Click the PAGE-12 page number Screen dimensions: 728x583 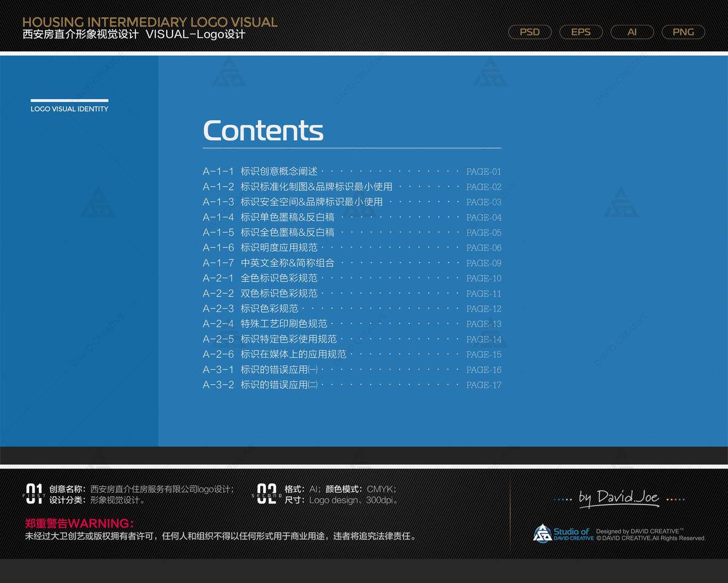tap(484, 309)
